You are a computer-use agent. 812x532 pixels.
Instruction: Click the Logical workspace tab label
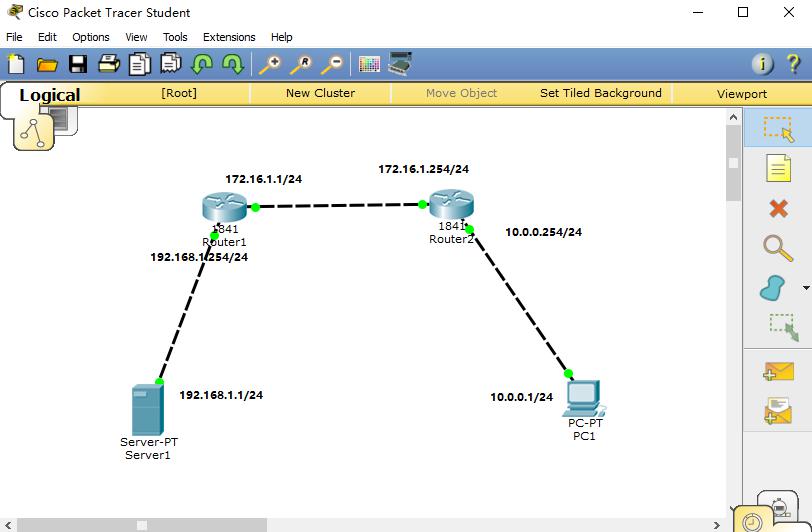[x=50, y=95]
